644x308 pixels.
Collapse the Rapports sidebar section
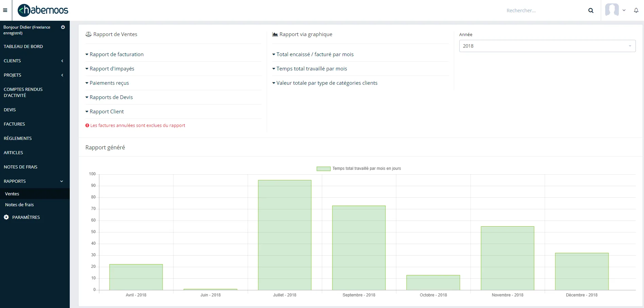pos(35,181)
